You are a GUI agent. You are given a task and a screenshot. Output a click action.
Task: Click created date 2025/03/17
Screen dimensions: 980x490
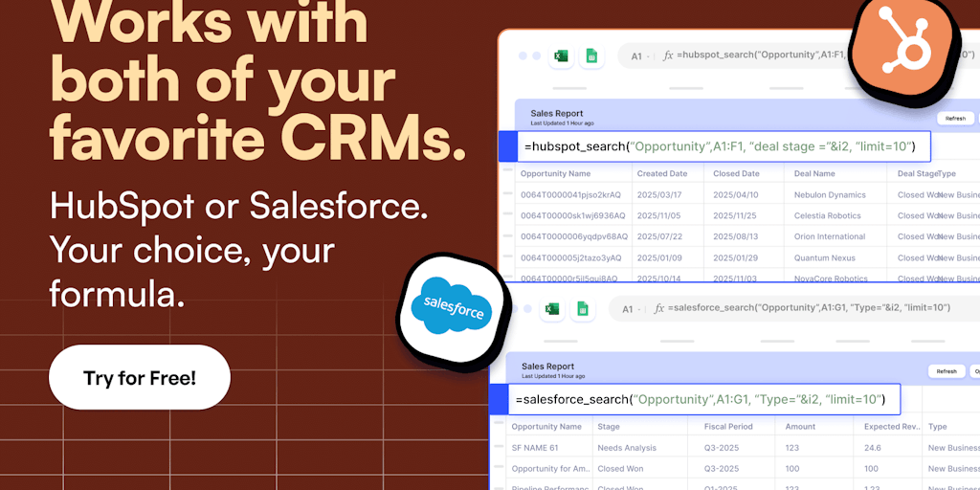coord(659,195)
